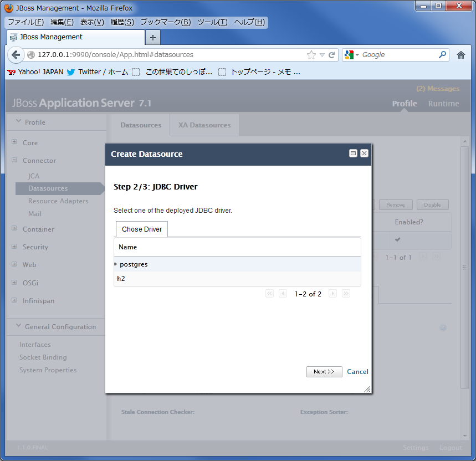This screenshot has height=461, width=476.
Task: Click the URL address bar
Action: tap(170, 55)
